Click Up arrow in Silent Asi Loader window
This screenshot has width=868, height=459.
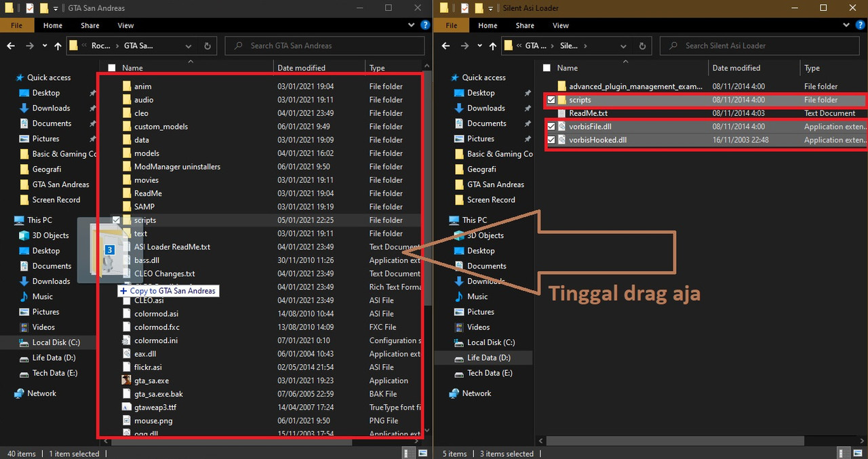pyautogui.click(x=492, y=46)
